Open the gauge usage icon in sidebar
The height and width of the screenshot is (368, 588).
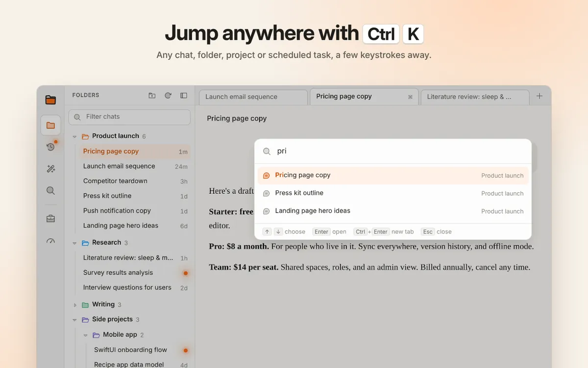(x=50, y=241)
